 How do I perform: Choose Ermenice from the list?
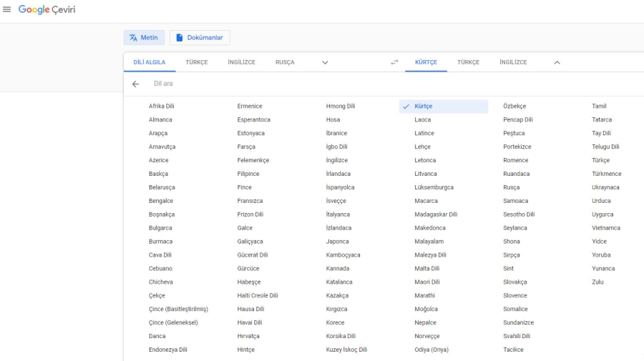250,107
